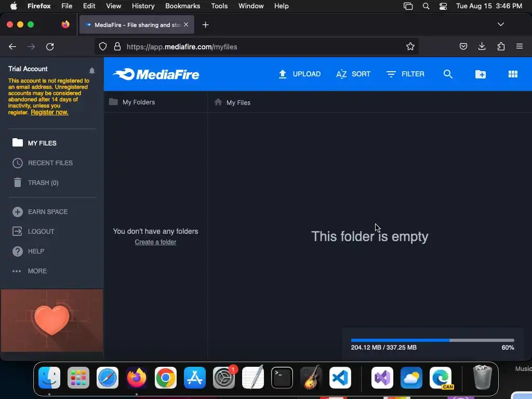Select Earn Space in sidebar
This screenshot has height=399, width=532.
[x=41, y=212]
